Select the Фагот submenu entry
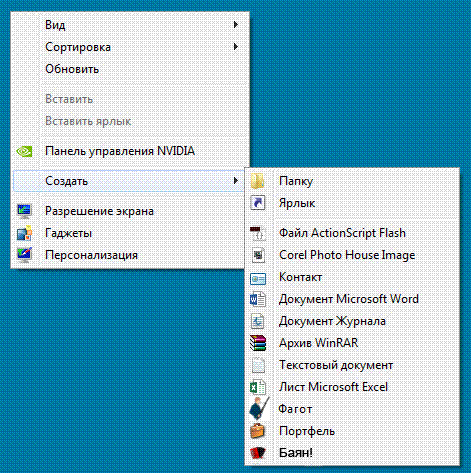 click(x=352, y=409)
